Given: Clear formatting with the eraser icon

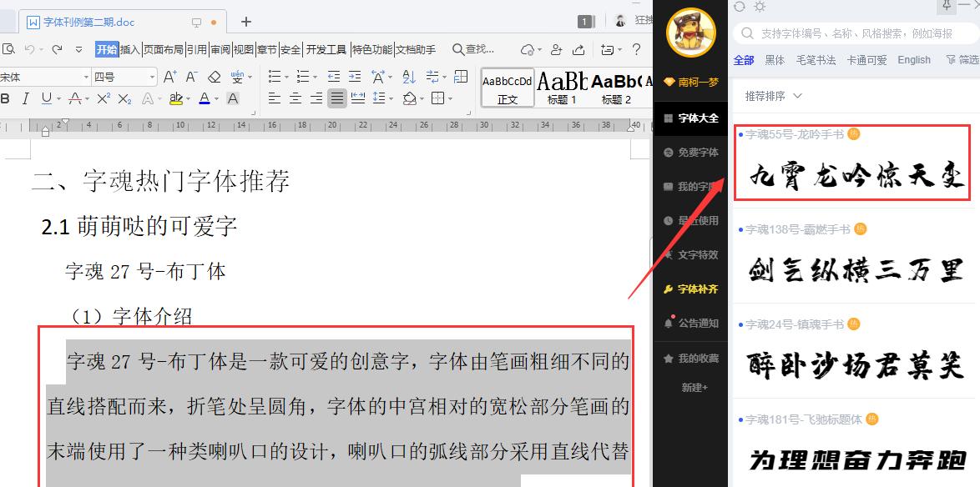Looking at the screenshot, I should point(215,78).
